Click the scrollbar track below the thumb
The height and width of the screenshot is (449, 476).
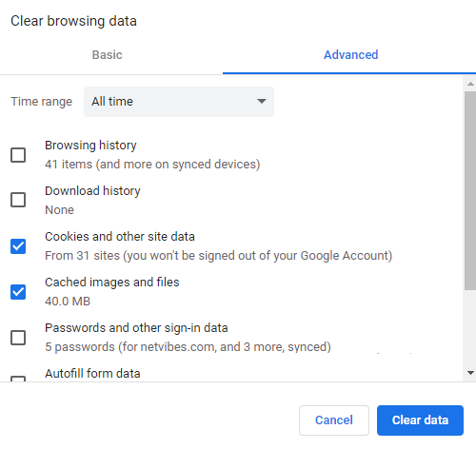[470, 328]
